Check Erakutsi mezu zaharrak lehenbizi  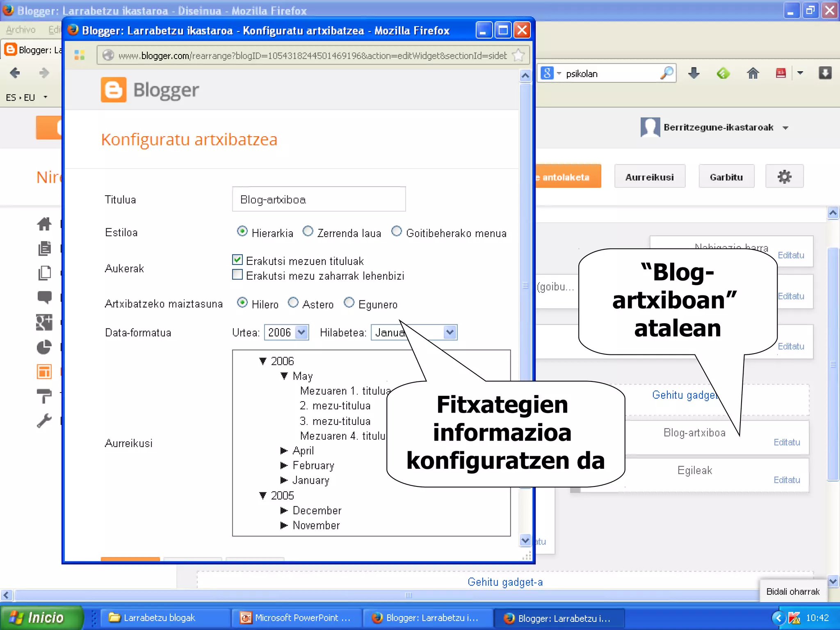tap(237, 274)
